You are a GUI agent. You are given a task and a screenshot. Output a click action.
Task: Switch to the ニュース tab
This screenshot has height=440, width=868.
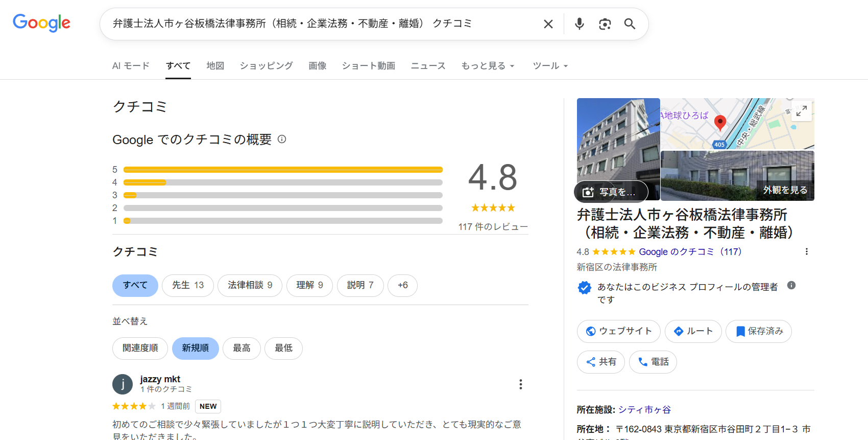pos(428,66)
